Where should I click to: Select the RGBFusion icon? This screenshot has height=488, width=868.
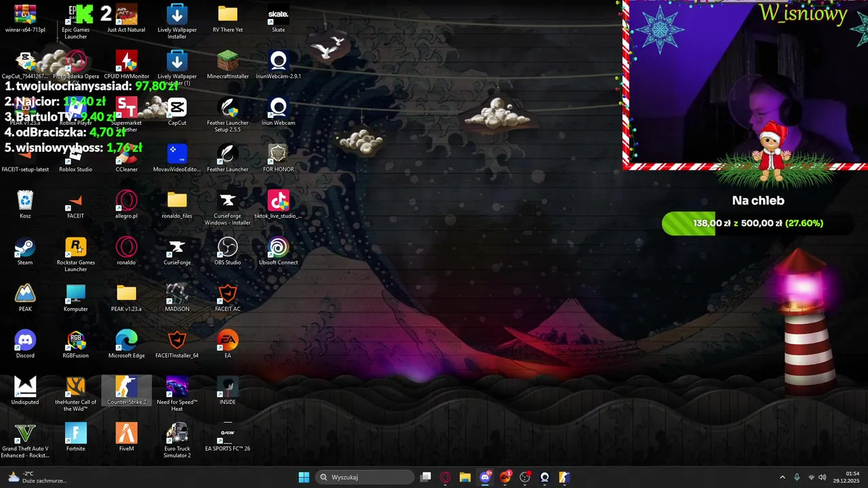pos(76,344)
